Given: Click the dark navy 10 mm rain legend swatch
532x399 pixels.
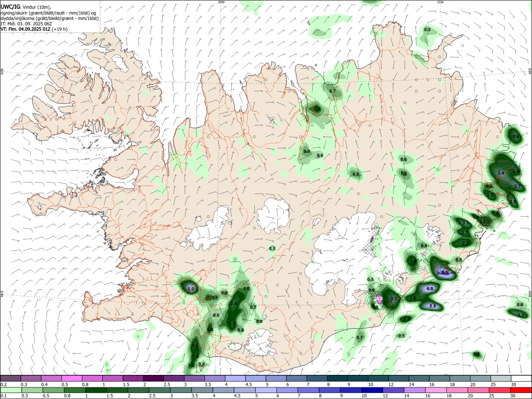Looking at the screenshot, I should [x=372, y=390].
